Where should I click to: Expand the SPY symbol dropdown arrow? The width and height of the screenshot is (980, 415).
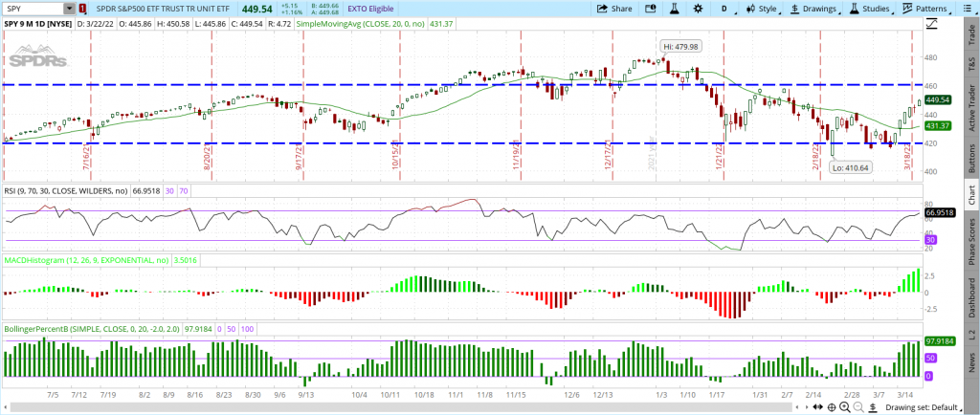(x=68, y=8)
